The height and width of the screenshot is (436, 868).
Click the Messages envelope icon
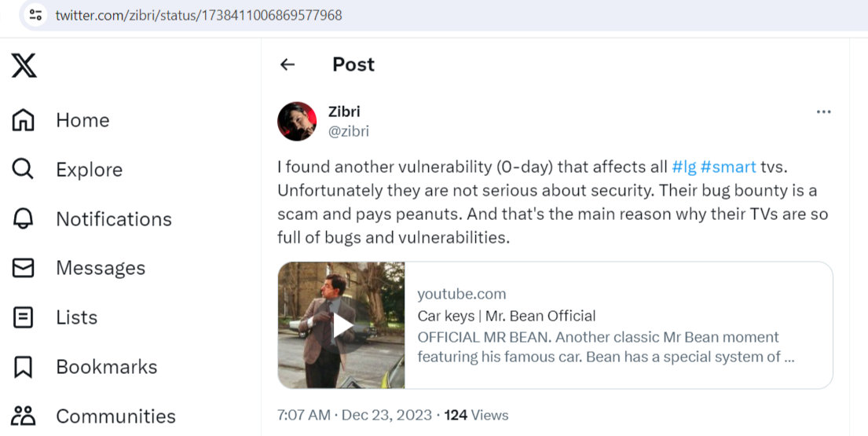(24, 268)
